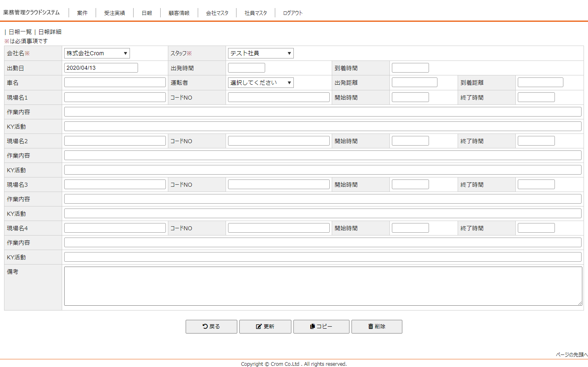Click KY活動 field below 現場名2
Image resolution: width=588 pixels, height=367 pixels.
[x=323, y=170]
